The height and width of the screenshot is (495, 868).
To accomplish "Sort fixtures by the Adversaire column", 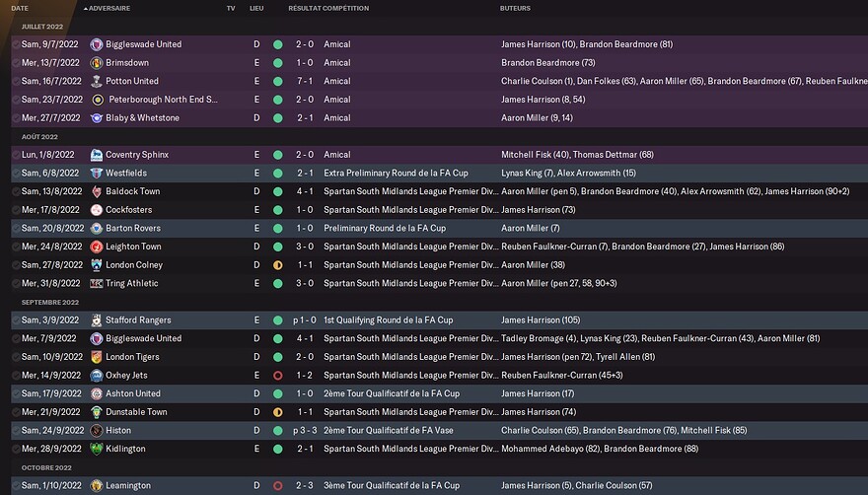I will tap(108, 8).
